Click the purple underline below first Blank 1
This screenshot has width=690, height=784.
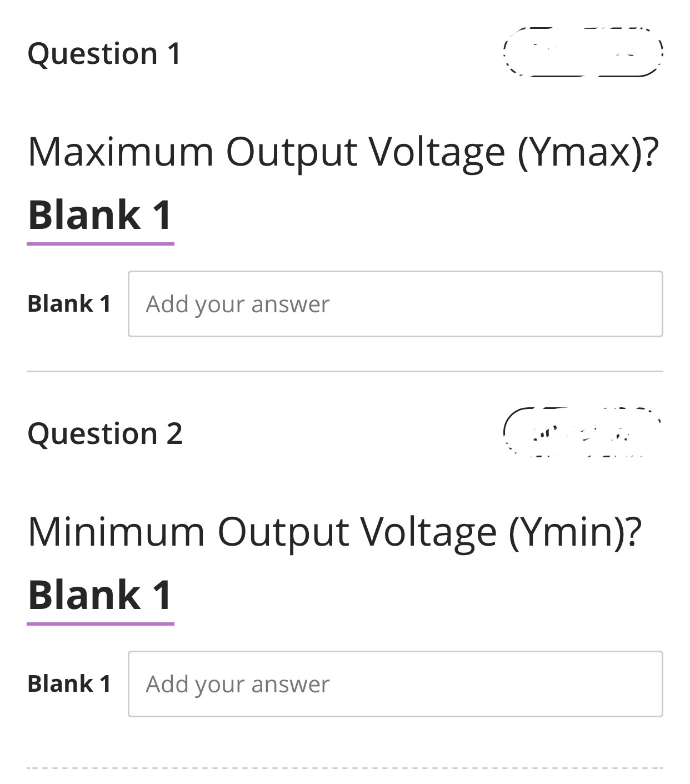click(101, 243)
